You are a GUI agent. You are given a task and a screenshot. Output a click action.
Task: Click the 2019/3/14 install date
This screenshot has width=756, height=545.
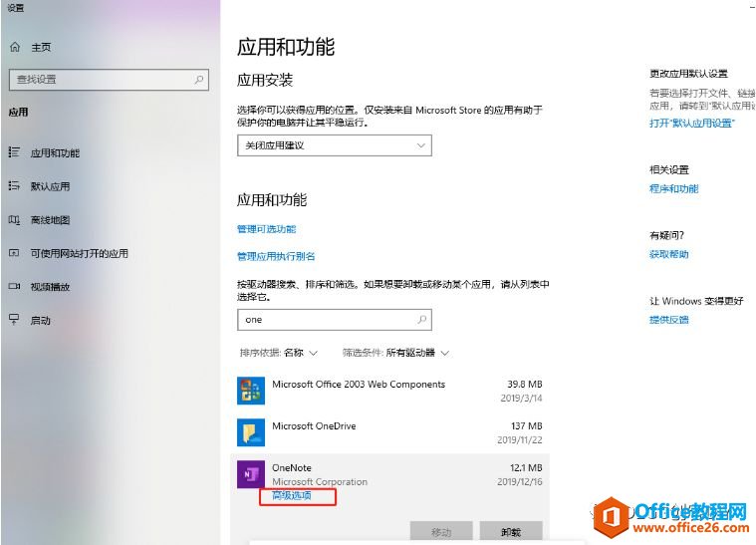point(521,398)
